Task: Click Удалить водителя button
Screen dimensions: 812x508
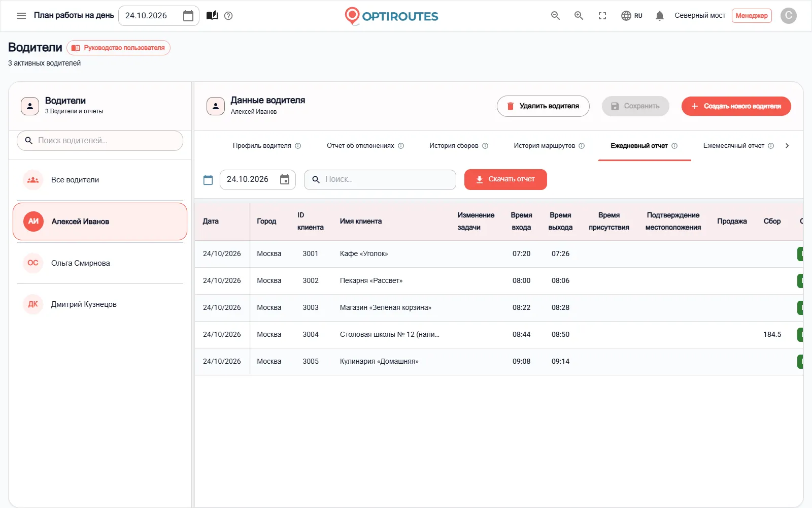Action: (543, 106)
